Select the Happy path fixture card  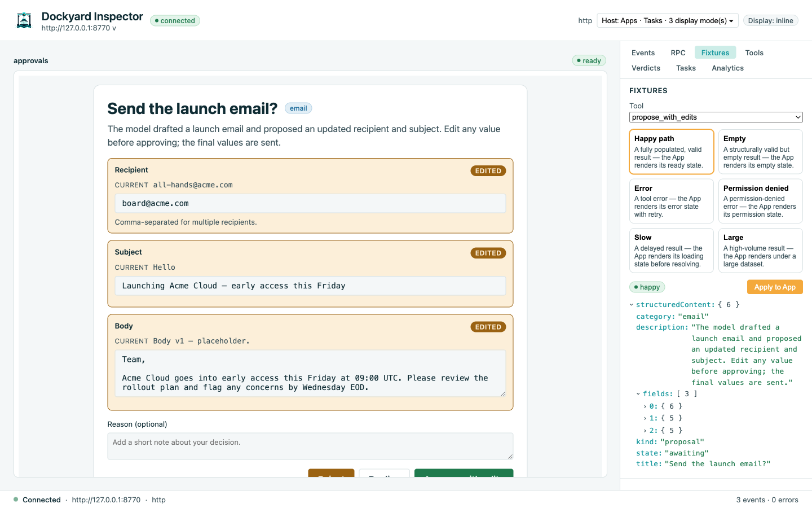(x=671, y=152)
